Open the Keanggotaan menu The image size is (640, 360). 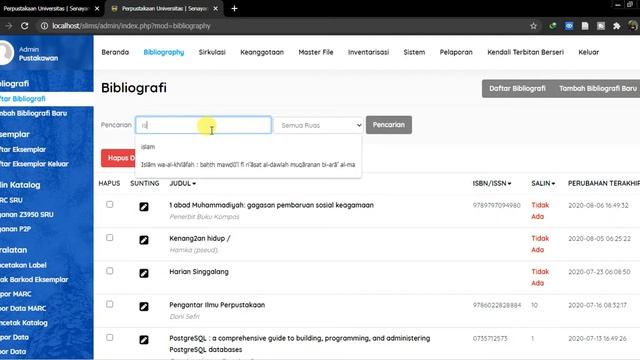(x=262, y=52)
